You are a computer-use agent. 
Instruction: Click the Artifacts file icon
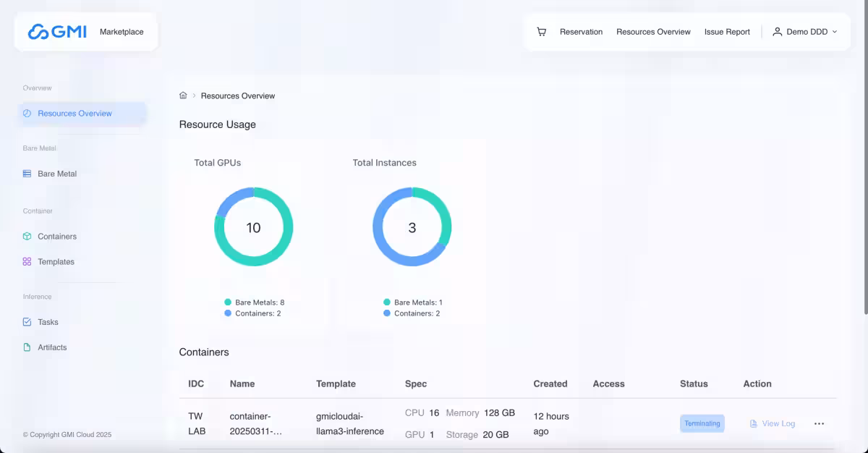27,347
